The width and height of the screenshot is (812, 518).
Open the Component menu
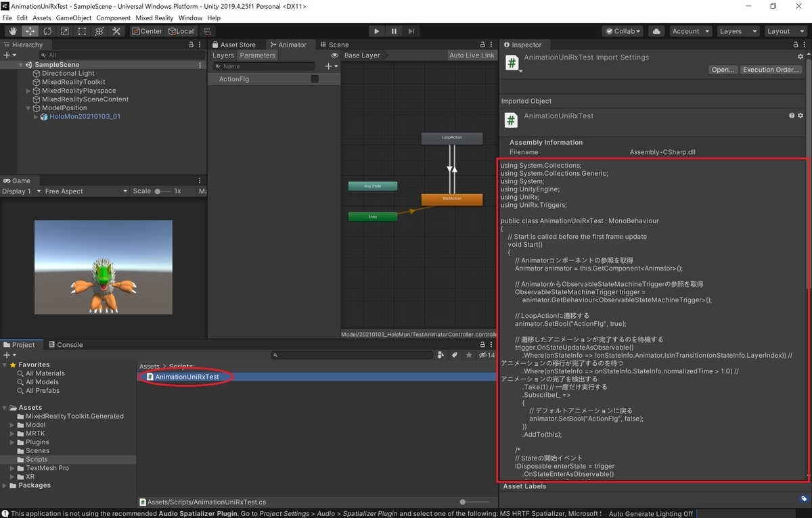pyautogui.click(x=114, y=18)
